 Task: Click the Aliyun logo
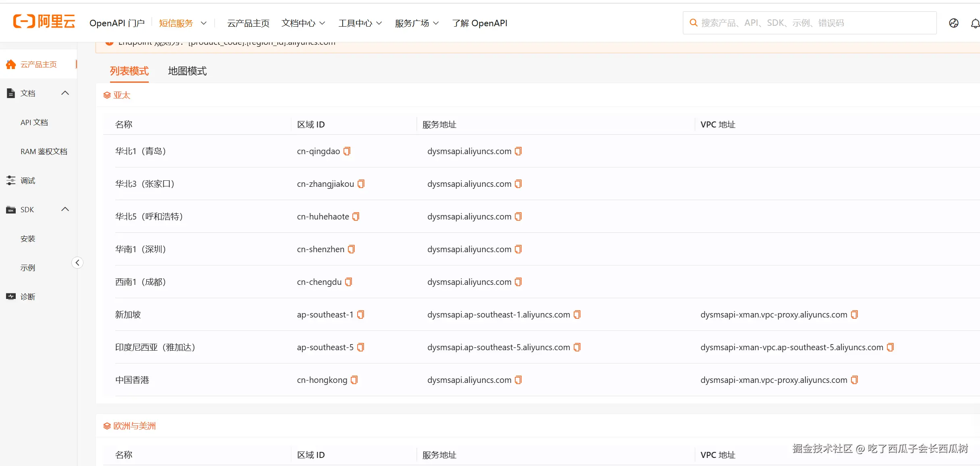tap(44, 21)
